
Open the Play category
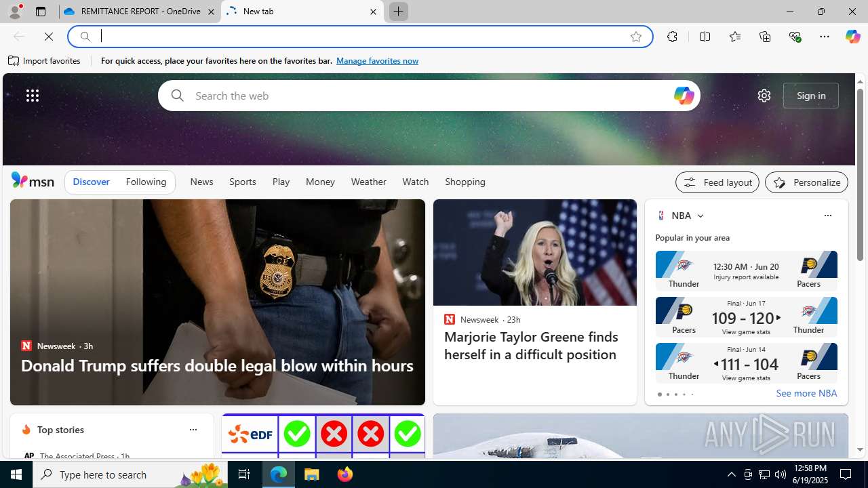click(281, 182)
